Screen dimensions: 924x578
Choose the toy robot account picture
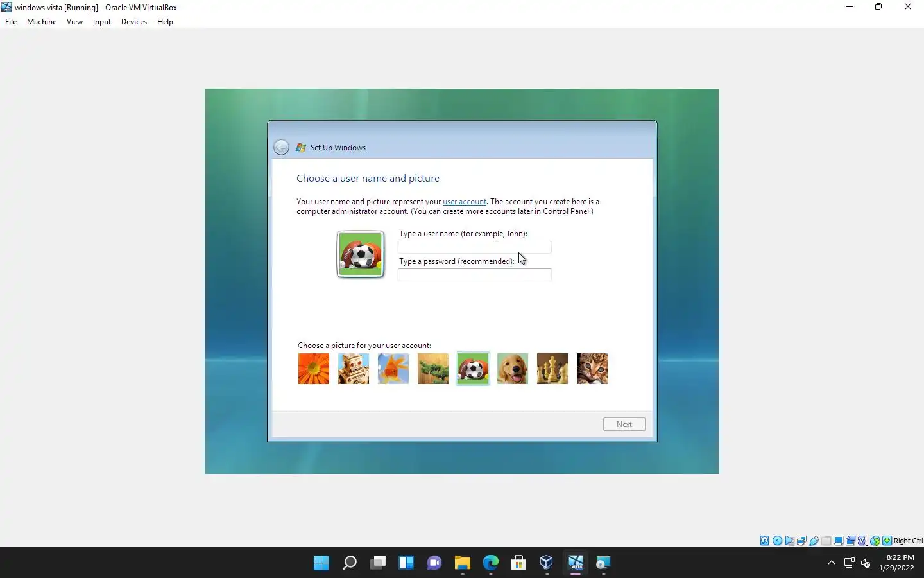(354, 369)
